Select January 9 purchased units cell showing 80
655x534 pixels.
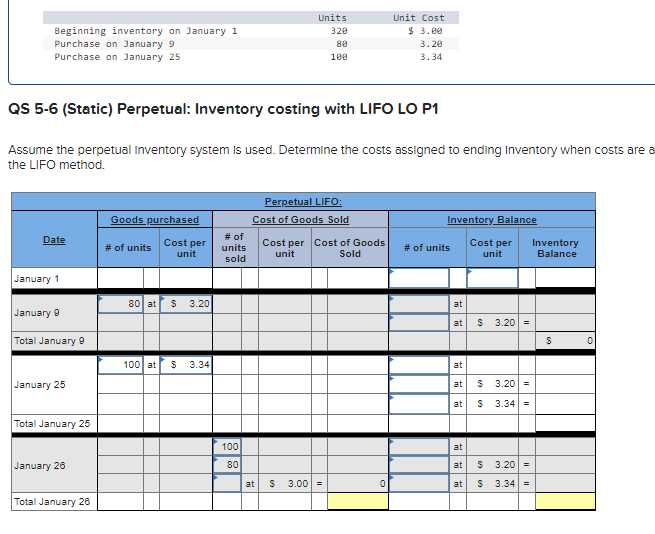(x=120, y=304)
